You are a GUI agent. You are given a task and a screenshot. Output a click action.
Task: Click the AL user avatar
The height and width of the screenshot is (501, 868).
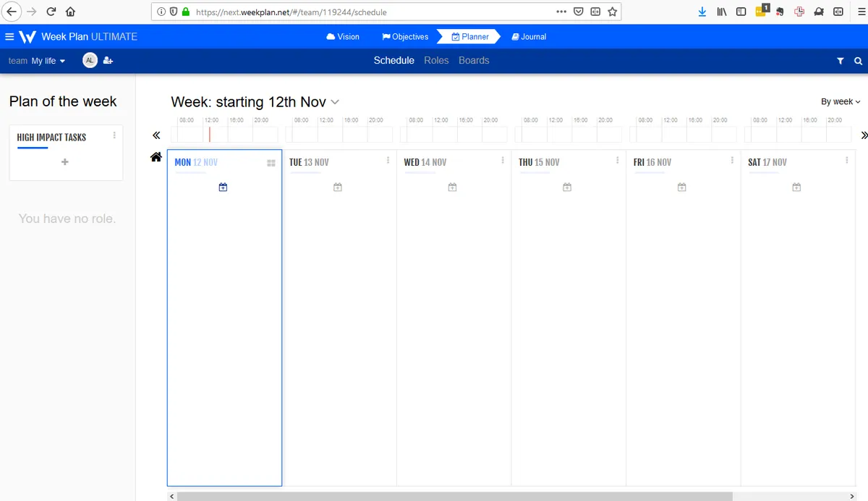pos(90,61)
